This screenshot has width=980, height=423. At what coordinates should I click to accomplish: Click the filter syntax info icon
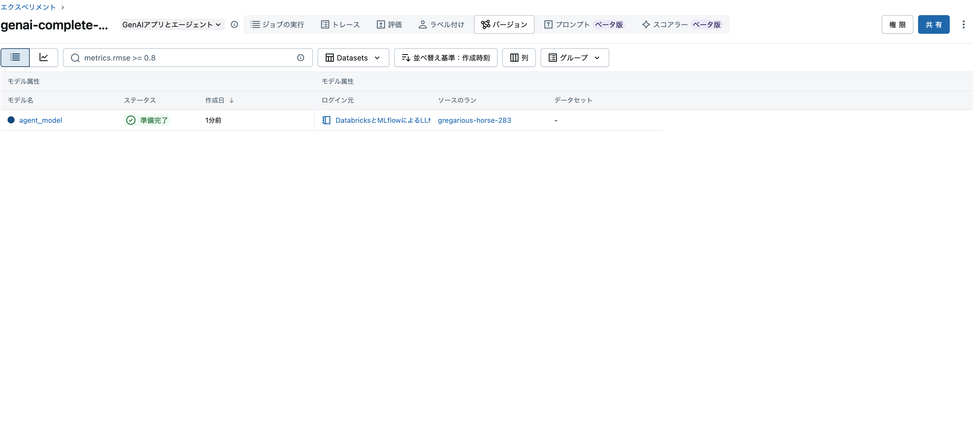tap(301, 58)
